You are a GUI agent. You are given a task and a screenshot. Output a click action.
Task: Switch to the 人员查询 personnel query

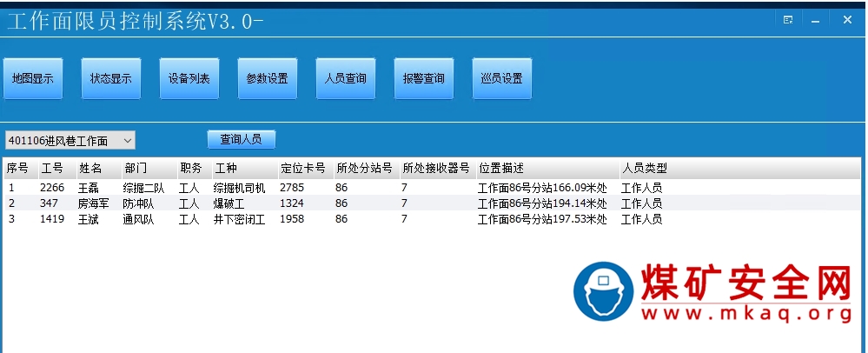(x=346, y=79)
